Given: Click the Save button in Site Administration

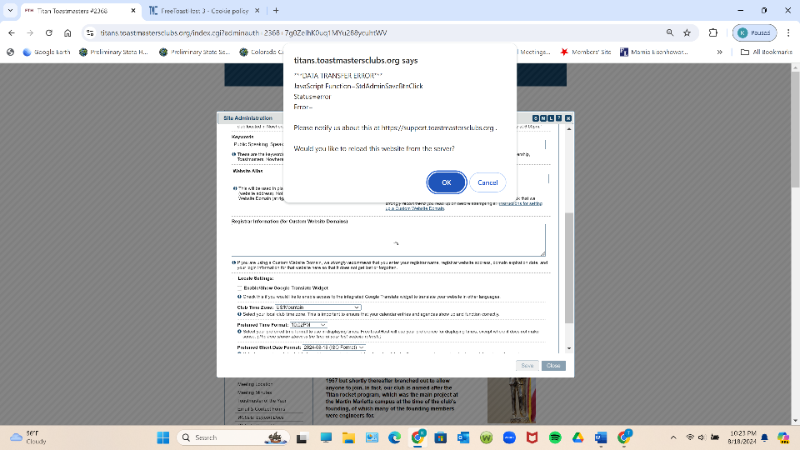Looking at the screenshot, I should (528, 366).
